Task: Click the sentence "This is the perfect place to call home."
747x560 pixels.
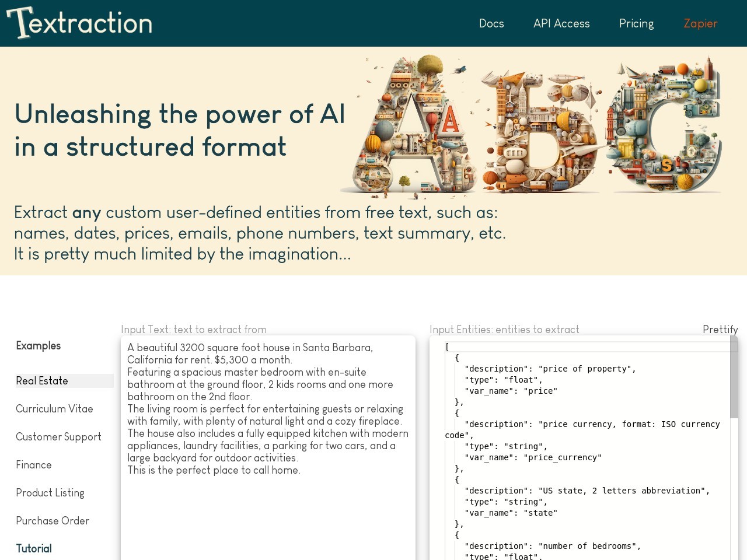Action: pyautogui.click(x=214, y=470)
